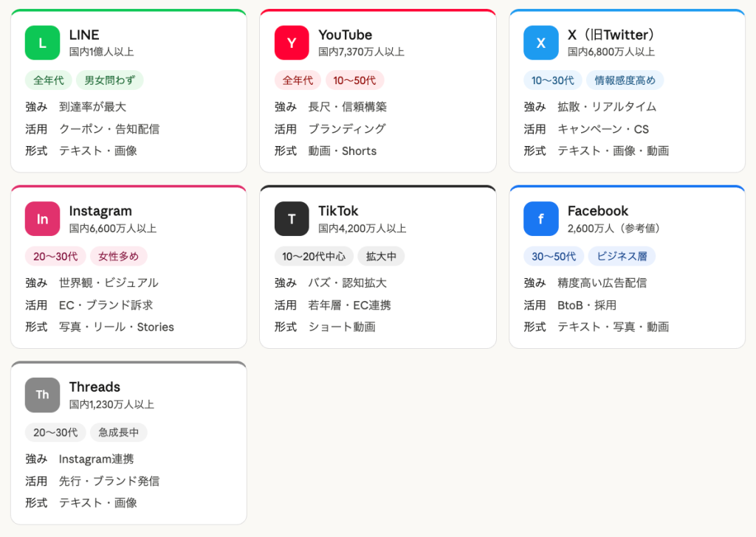Click the TikTok card title
The image size is (756, 537).
[x=338, y=211]
